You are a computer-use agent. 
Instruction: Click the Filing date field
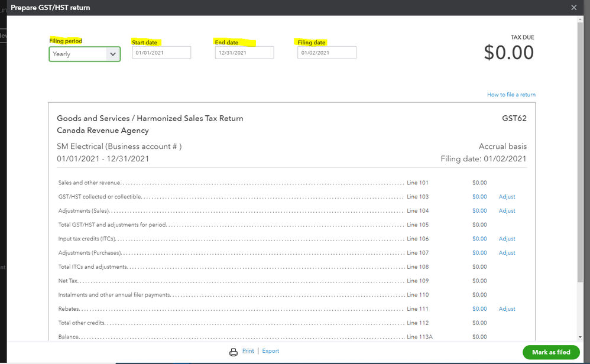click(x=327, y=53)
